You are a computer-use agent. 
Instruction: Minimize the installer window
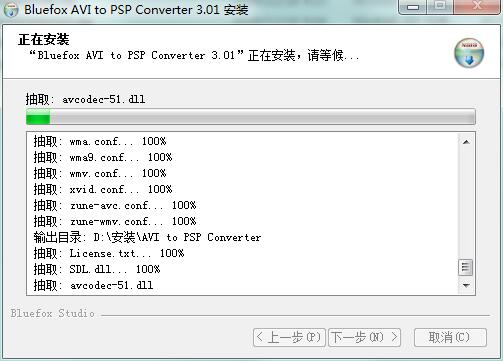413,7
